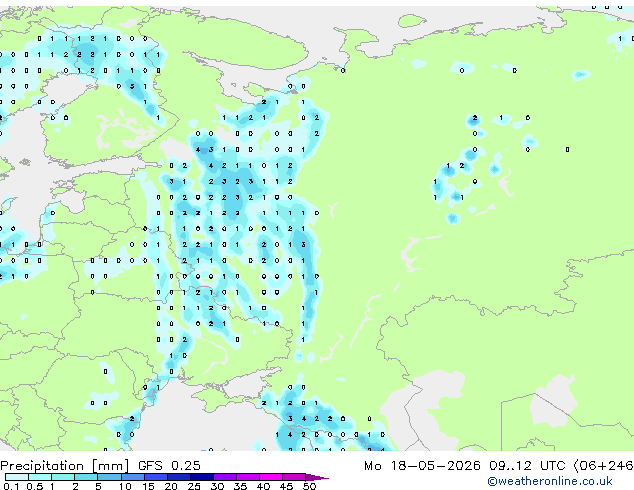Click the "09..12 UTC" time text
Image resolution: width=634 pixels, height=490 pixels.
(x=527, y=466)
